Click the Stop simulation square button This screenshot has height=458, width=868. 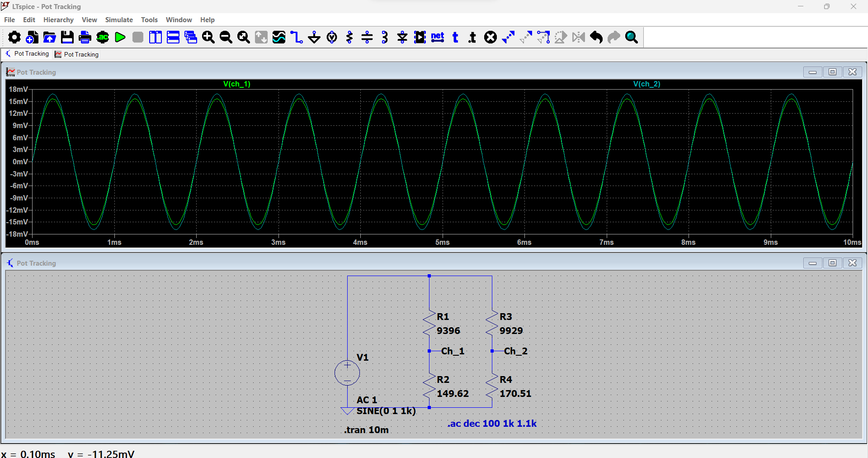coord(138,37)
